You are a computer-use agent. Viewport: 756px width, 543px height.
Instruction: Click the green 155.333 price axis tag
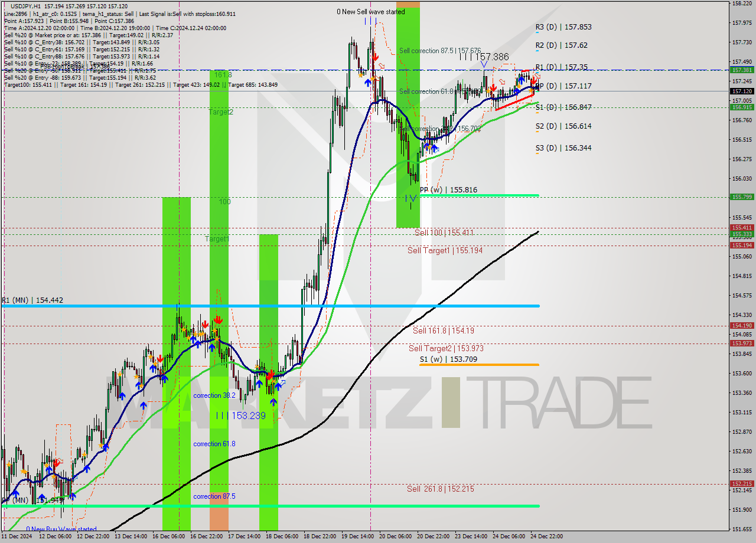742,234
